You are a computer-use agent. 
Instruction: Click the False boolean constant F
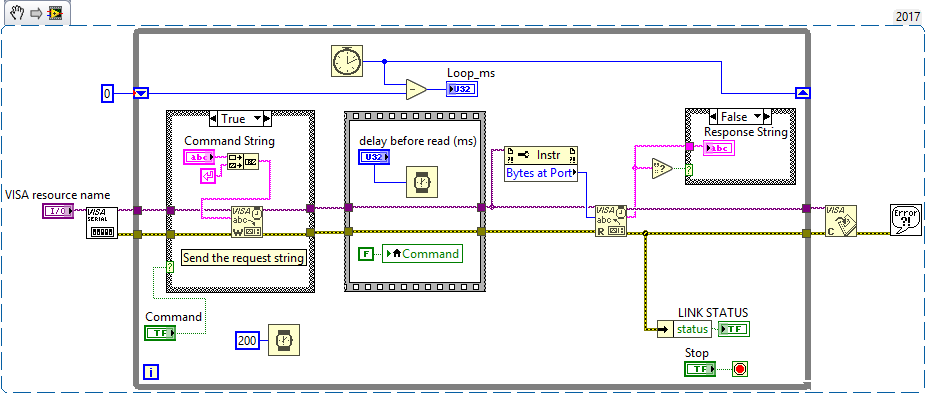(366, 254)
